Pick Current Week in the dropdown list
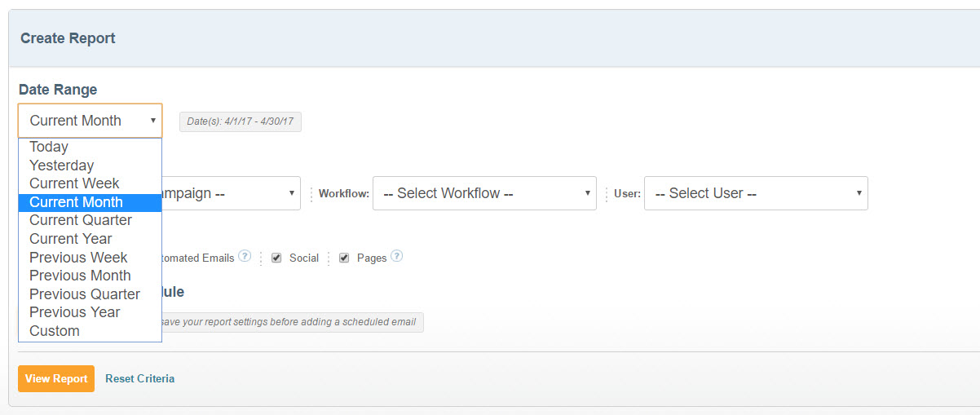This screenshot has width=980, height=415. (90, 183)
